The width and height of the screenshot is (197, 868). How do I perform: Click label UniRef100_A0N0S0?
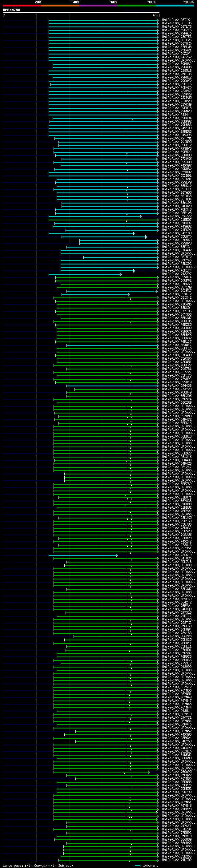[x=176, y=88]
